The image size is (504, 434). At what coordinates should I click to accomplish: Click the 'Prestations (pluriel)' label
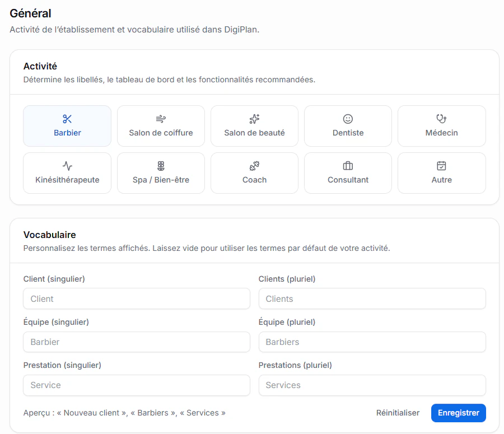pos(295,365)
